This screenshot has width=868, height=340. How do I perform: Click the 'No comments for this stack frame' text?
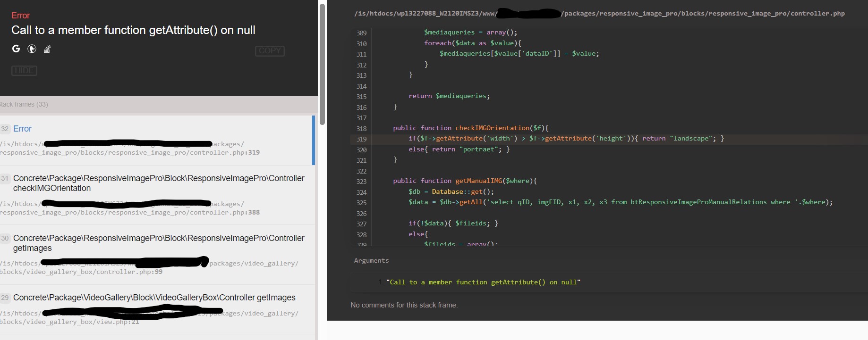[x=404, y=305]
